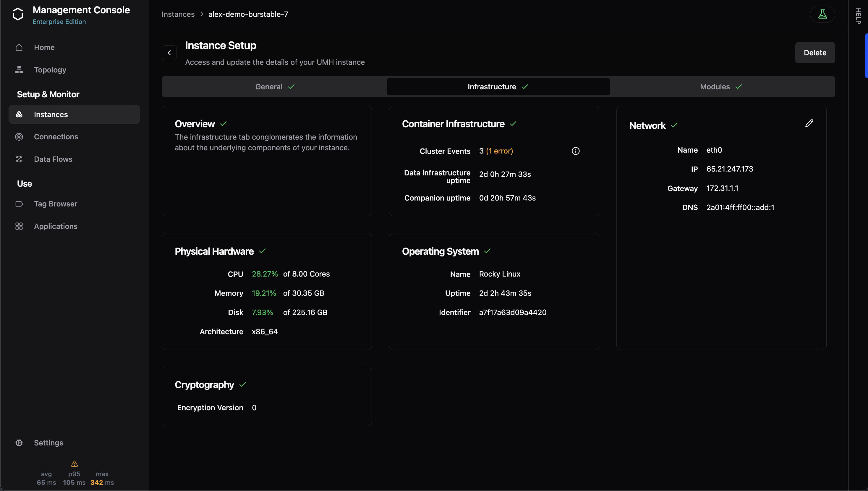Viewport: 868px width, 491px height.
Task: Click the Instances breadcrumb link
Action: (178, 14)
